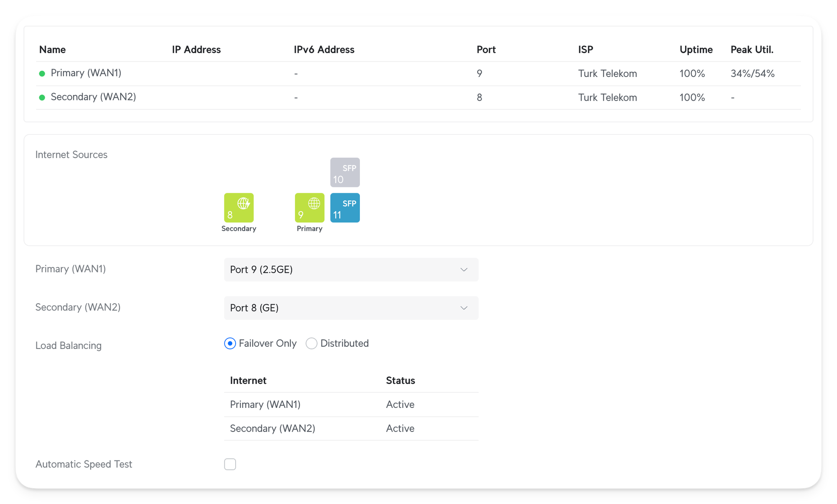Select Failover Only load balancing
Screen dimensions: 837x504
tap(230, 343)
